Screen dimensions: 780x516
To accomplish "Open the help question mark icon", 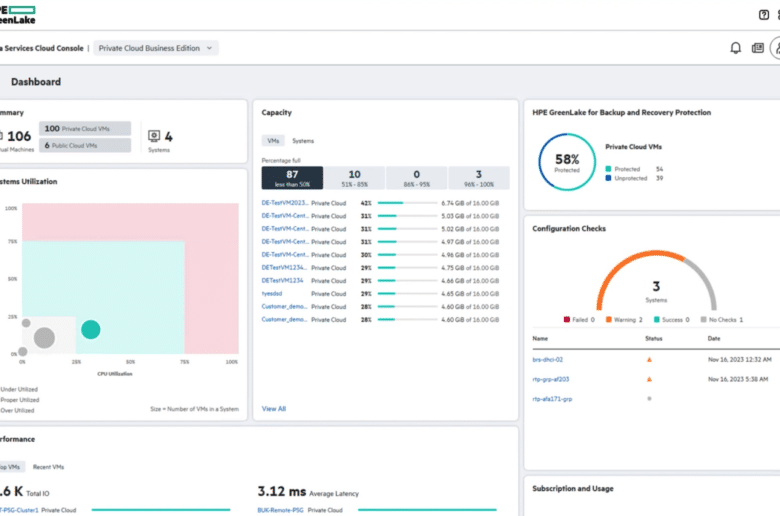I will [764, 15].
